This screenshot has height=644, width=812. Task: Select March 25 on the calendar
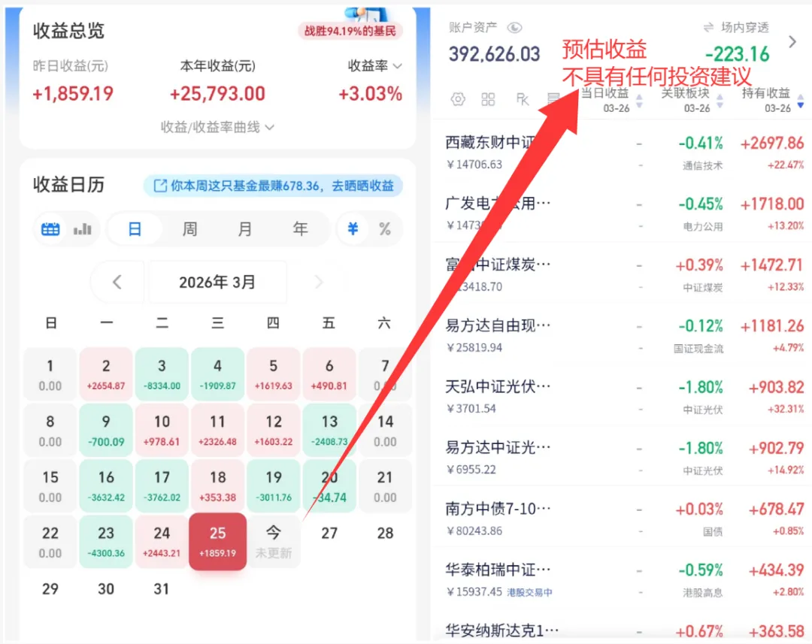217,540
